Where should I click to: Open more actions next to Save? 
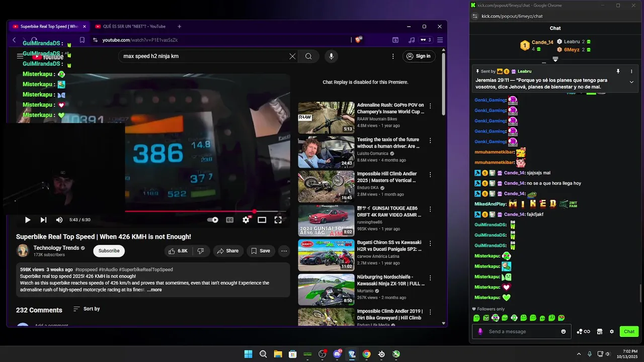coord(284,251)
